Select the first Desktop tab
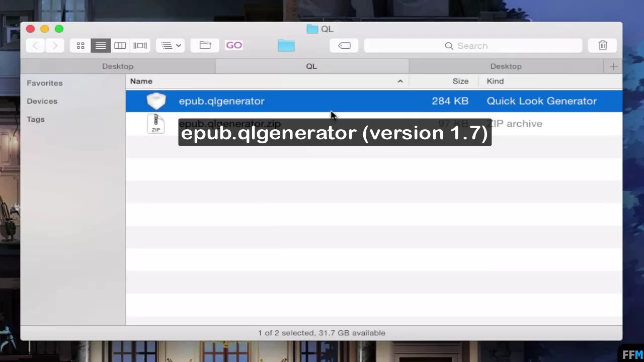This screenshot has width=644, height=362. point(118,66)
